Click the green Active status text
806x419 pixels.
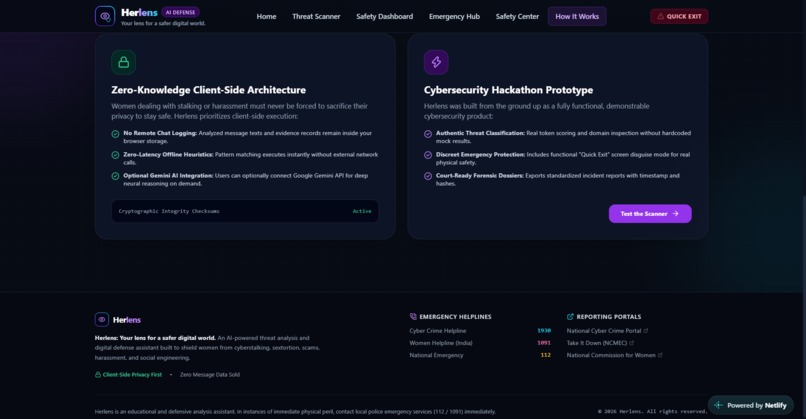[362, 211]
